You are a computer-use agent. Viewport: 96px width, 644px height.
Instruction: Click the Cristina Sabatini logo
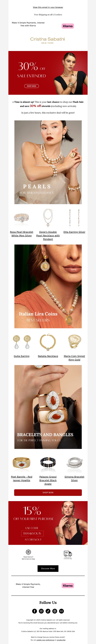(x=48, y=40)
